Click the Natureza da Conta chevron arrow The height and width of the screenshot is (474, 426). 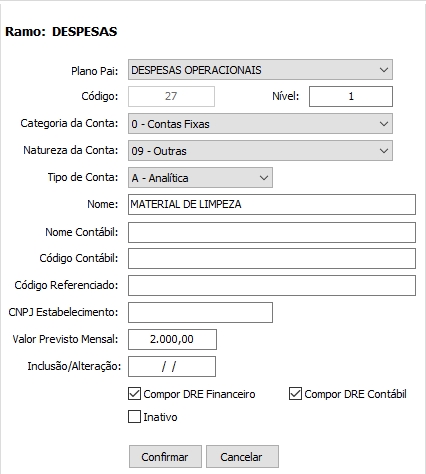(384, 151)
